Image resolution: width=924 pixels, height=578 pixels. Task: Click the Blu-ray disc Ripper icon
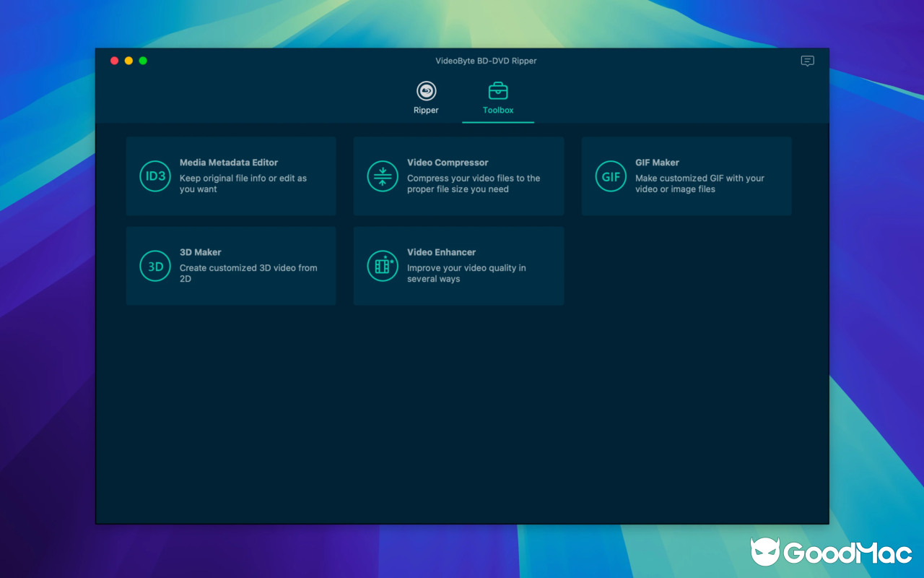pos(425,91)
